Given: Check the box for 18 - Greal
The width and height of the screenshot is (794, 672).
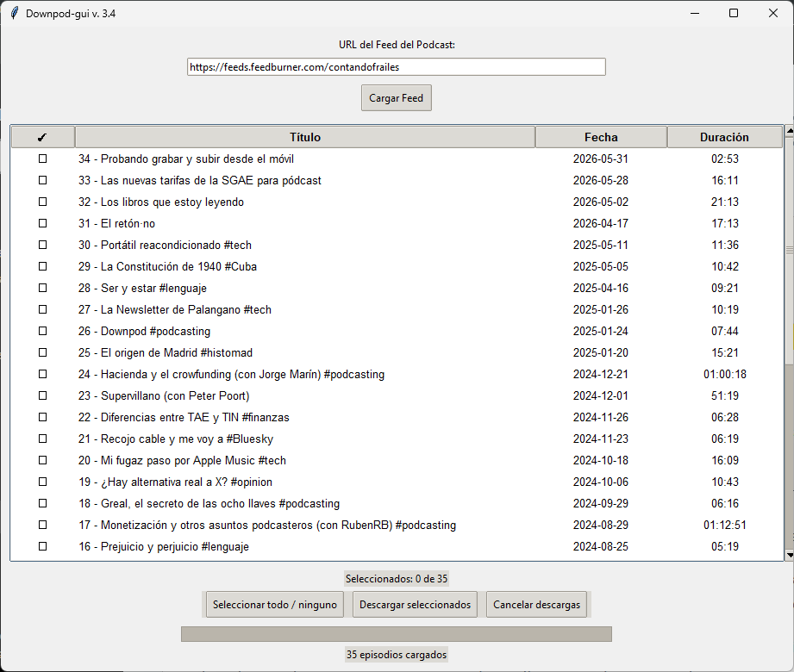Looking at the screenshot, I should pyautogui.click(x=42, y=503).
